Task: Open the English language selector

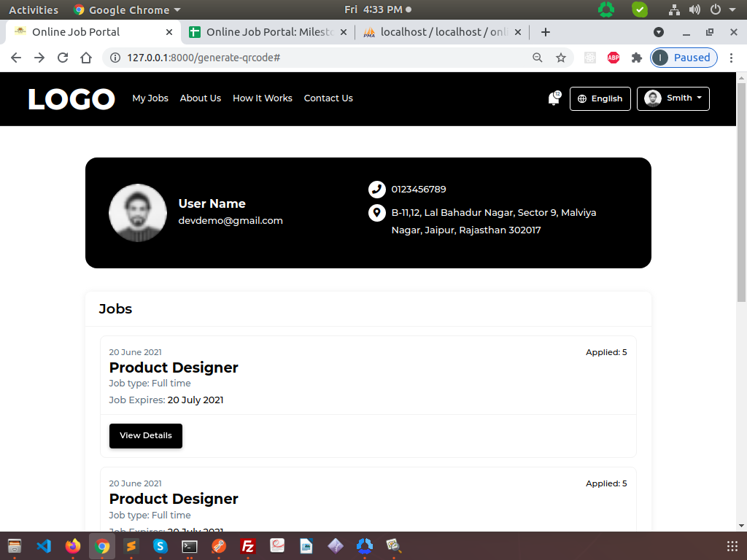Action: [x=600, y=98]
